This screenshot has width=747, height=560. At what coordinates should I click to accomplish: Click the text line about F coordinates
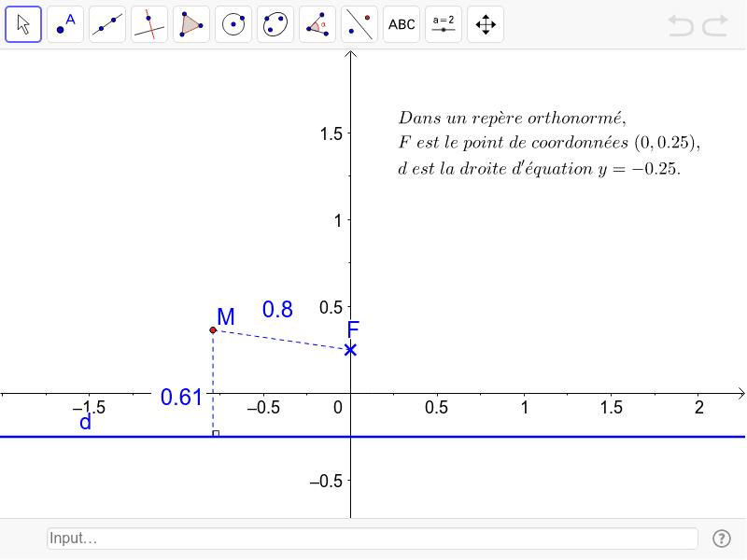[x=549, y=143]
